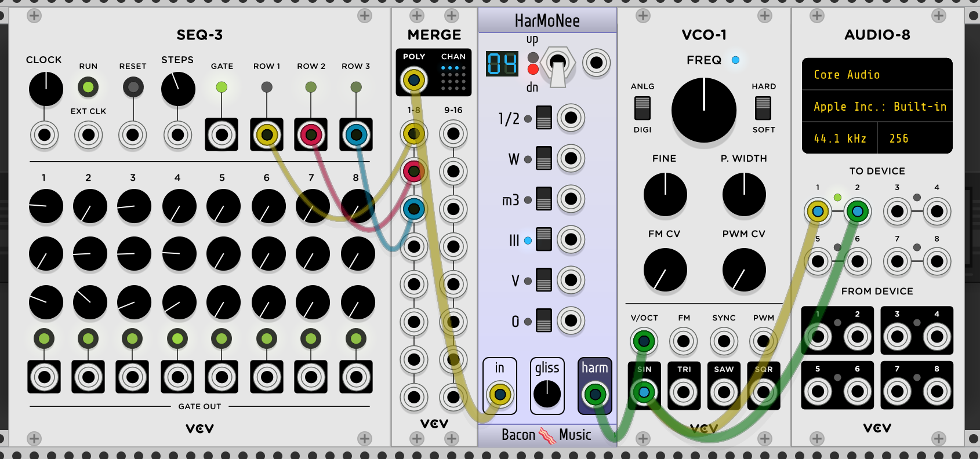Screen dimensions: 980x459
Task: Click the FM CV knob
Action: tap(665, 269)
